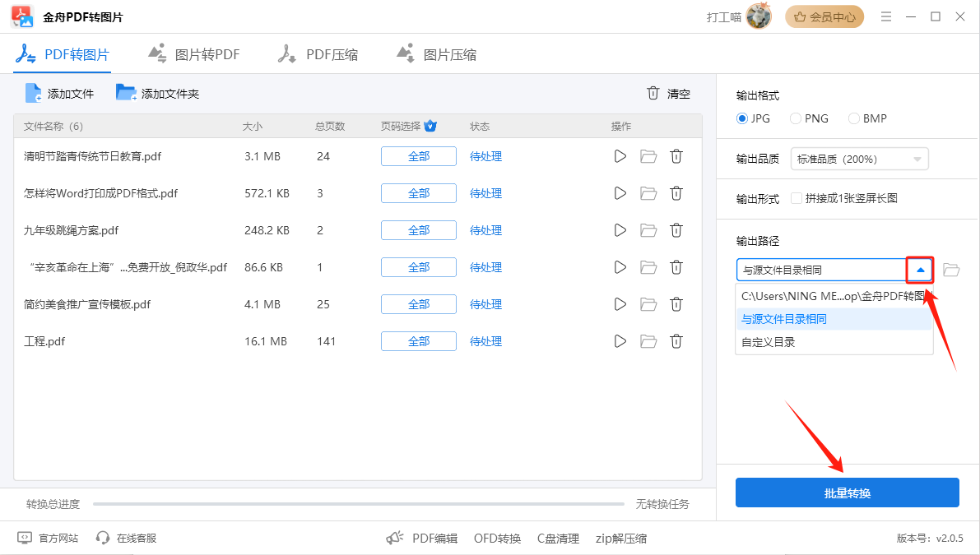This screenshot has height=555, width=980.
Task: Click the output path field 与源文件目录相同
Action: [821, 270]
